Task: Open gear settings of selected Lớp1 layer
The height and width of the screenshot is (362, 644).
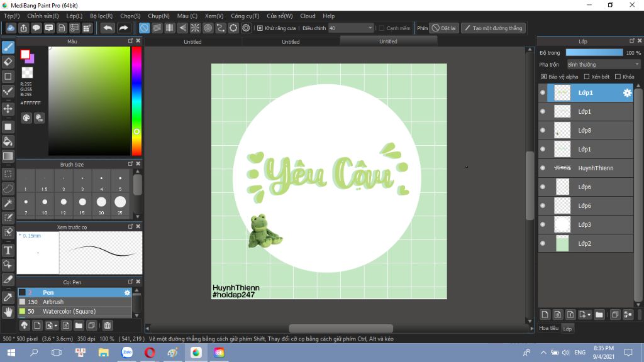Action: point(627,93)
